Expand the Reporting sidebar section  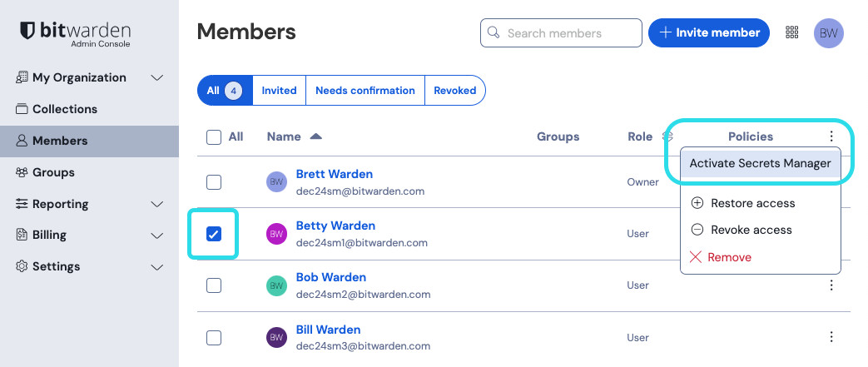pos(156,204)
